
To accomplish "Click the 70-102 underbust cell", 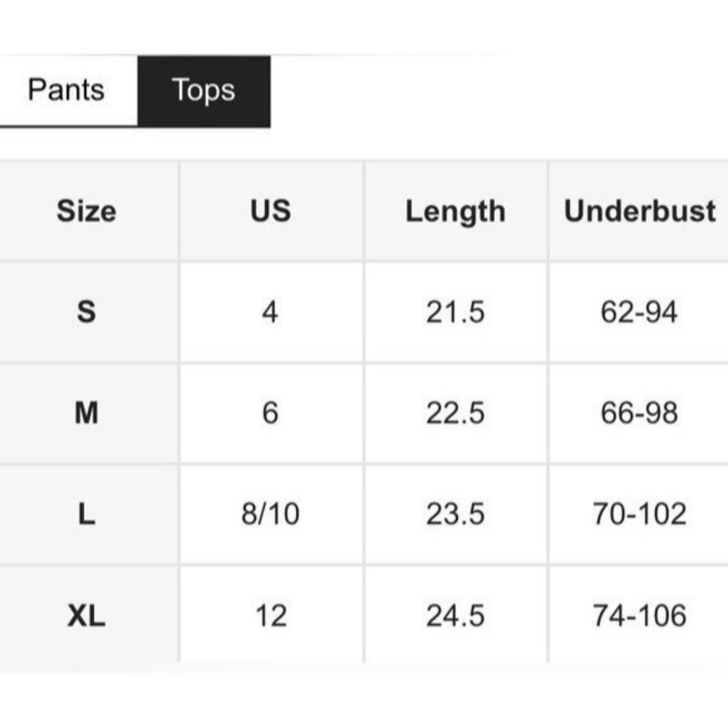I will (639, 515).
